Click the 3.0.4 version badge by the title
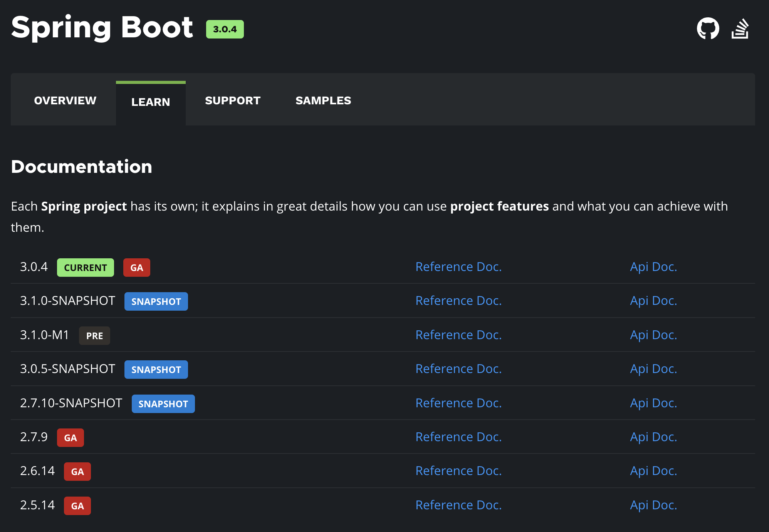Image resolution: width=769 pixels, height=532 pixels. click(225, 29)
